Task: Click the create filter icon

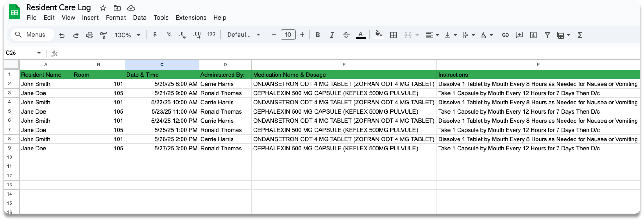Action: coord(547,35)
